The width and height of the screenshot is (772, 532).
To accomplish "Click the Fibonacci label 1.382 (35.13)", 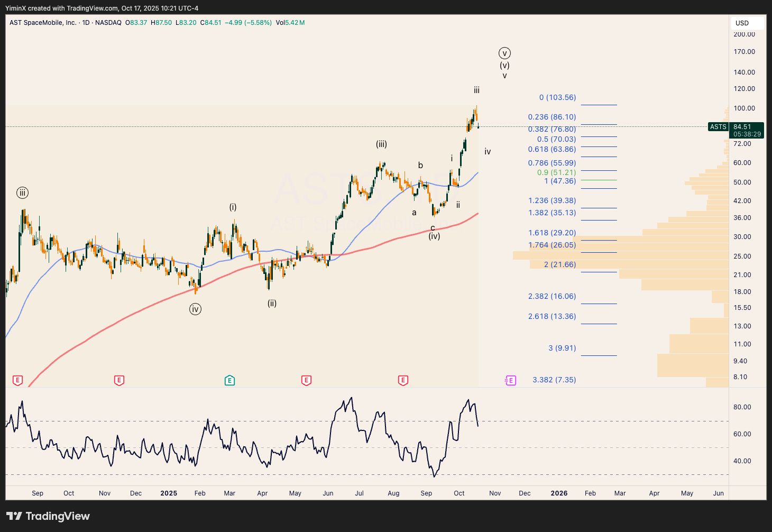I will pos(552,213).
